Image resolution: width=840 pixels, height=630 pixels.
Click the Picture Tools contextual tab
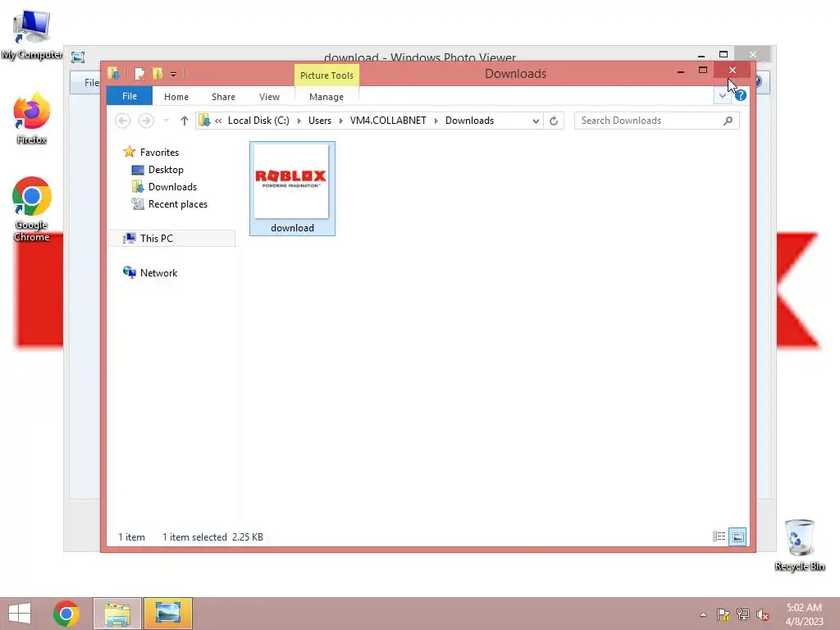point(326,75)
